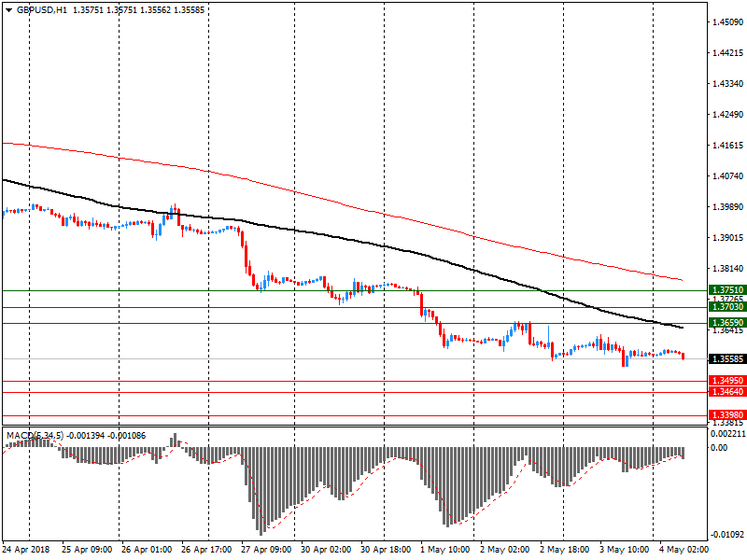
Task: Click the 1.42490 price scale value
Action: (x=728, y=114)
